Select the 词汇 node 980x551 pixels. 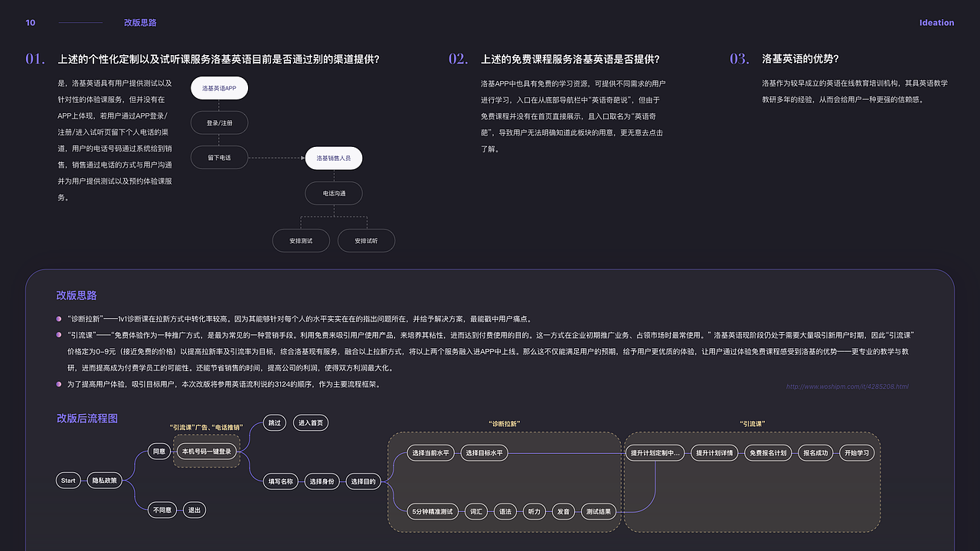click(x=476, y=511)
